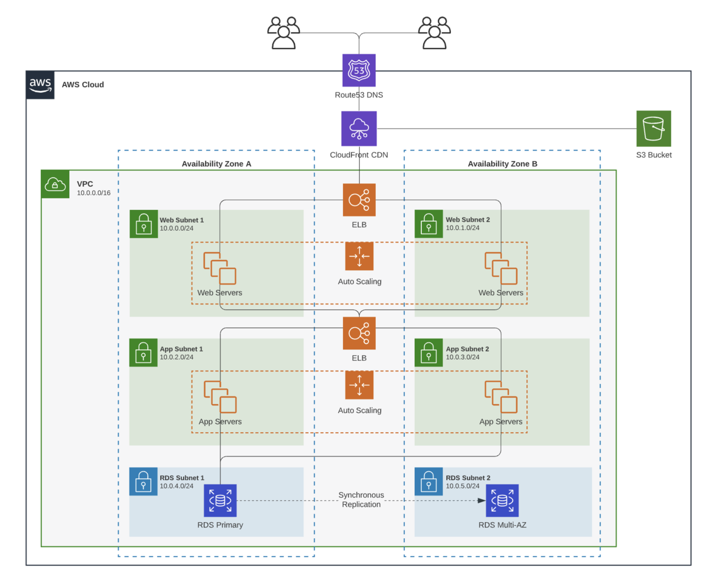The image size is (711, 588).
Task: Click the AWS logo in the top corner
Action: click(40, 85)
